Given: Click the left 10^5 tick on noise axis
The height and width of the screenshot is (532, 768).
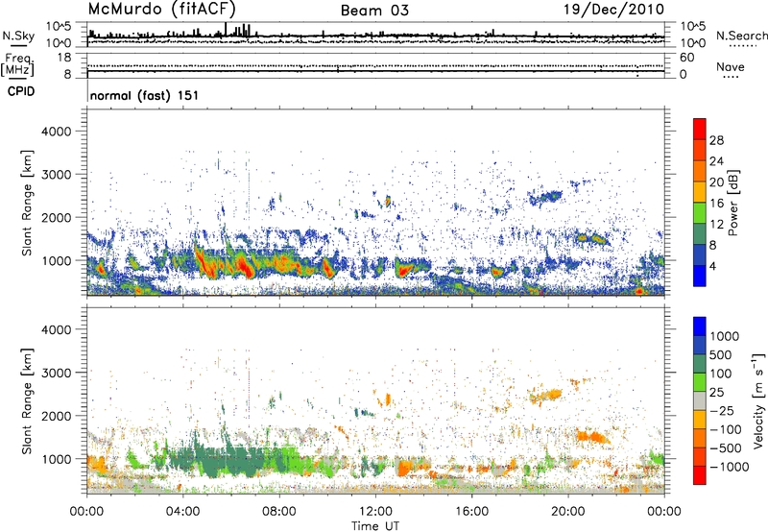Looking at the screenshot, I should pos(59,26).
